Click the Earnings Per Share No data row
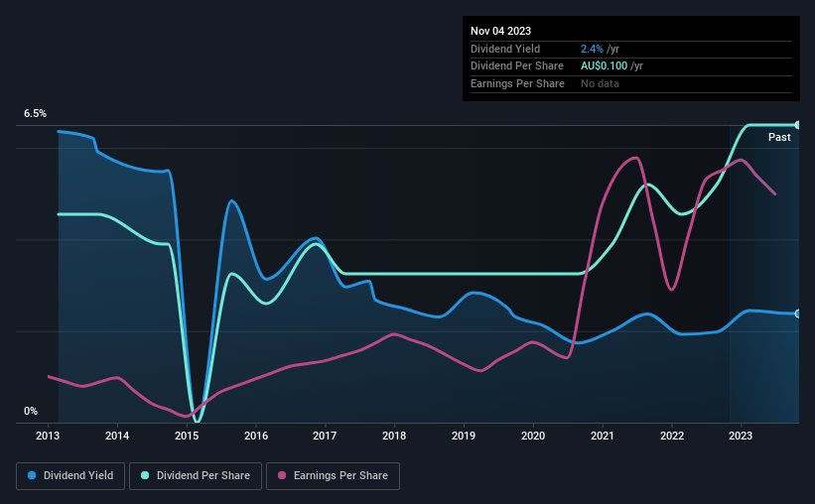Viewport: 815px width, 504px height. coord(631,83)
